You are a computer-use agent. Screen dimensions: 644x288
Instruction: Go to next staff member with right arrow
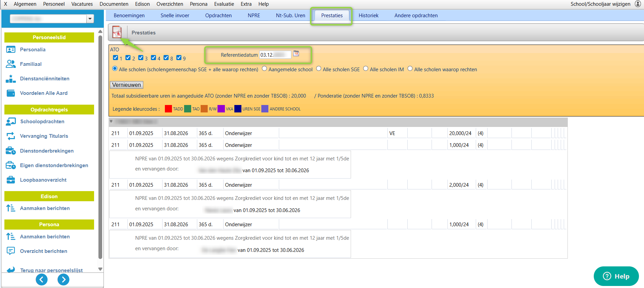tap(63, 279)
